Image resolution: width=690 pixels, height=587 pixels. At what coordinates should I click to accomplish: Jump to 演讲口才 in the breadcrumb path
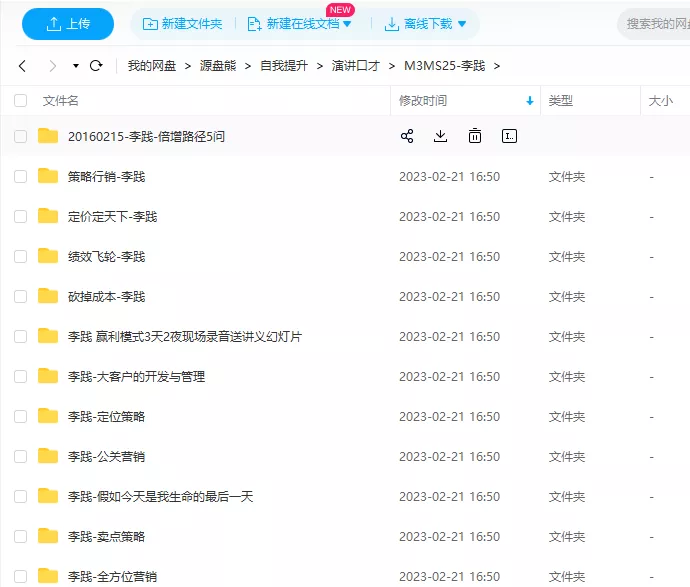coord(355,66)
